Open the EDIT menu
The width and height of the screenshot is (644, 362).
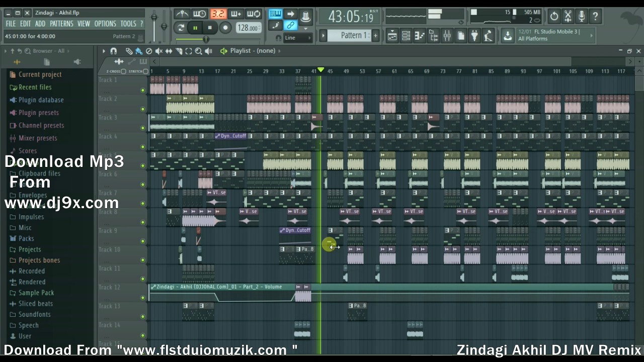point(26,24)
